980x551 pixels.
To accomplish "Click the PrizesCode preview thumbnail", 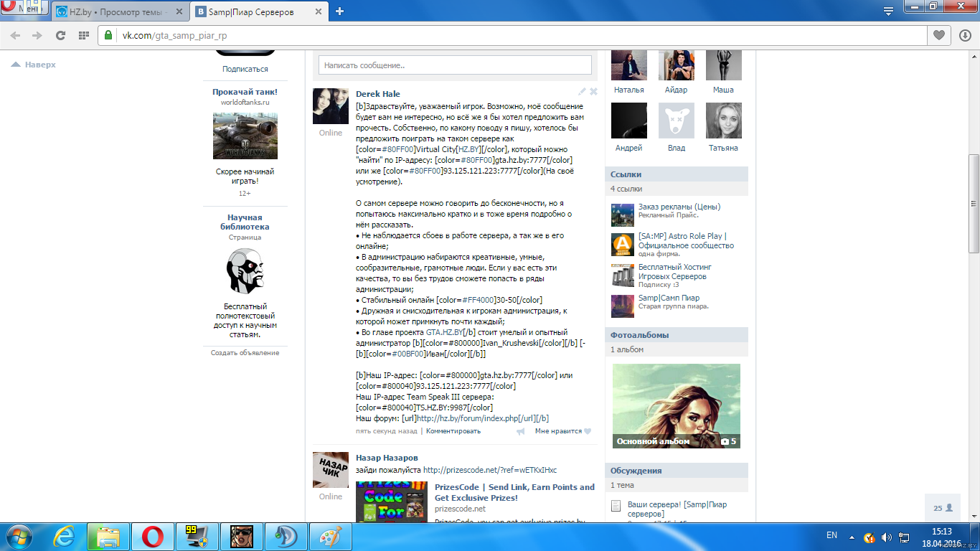I will (x=392, y=501).
